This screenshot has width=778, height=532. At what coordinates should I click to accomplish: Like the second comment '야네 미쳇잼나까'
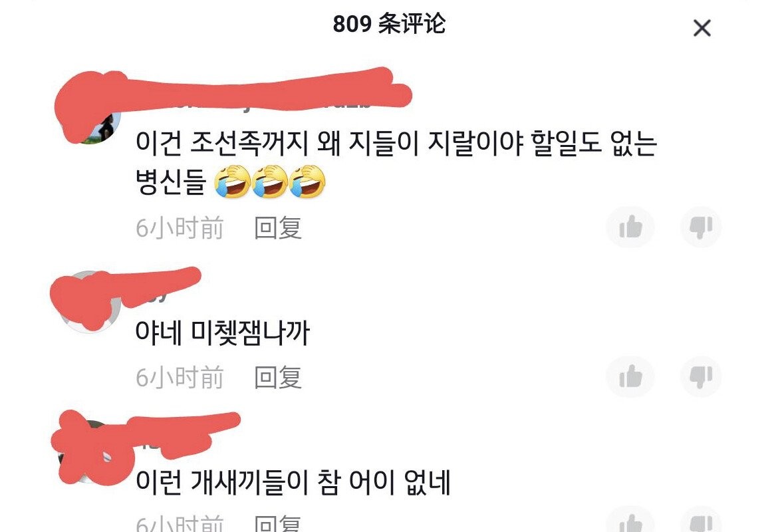point(630,376)
